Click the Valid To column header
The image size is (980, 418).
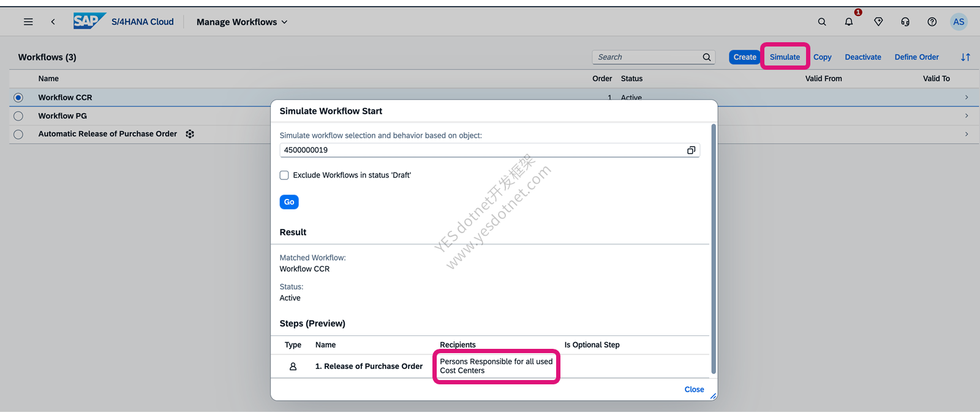pyautogui.click(x=936, y=78)
